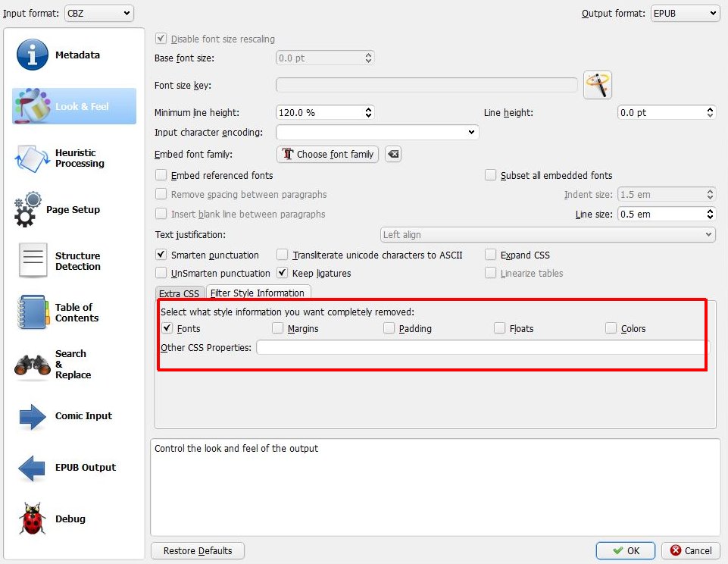The height and width of the screenshot is (564, 728).
Task: Click Choose font family button
Action: [328, 154]
